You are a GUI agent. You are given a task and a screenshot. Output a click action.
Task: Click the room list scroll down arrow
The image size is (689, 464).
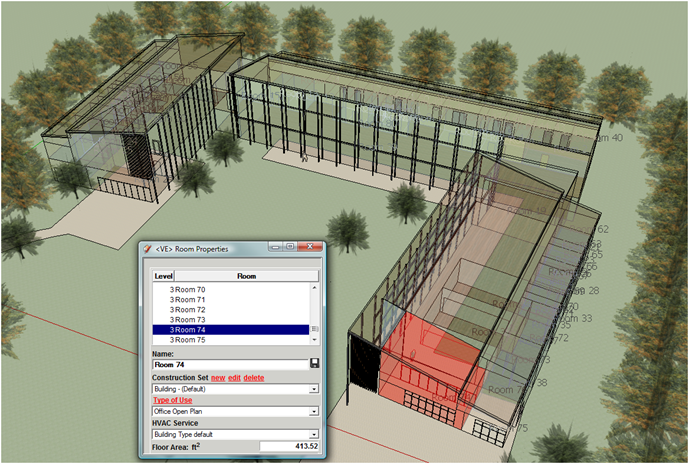(x=315, y=340)
